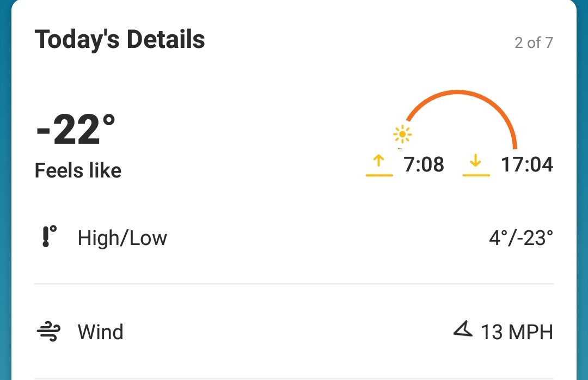The image size is (588, 380).
Task: Tap the wind gust icon
Action: pyautogui.click(x=49, y=332)
